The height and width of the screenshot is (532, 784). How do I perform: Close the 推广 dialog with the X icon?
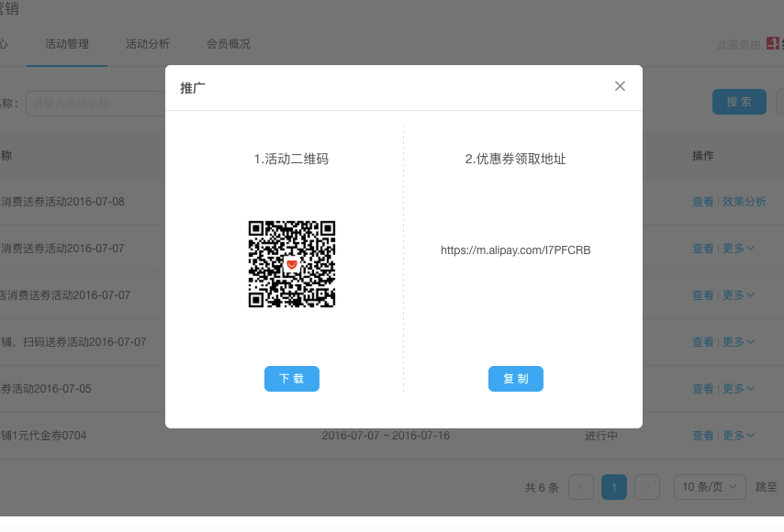coord(620,86)
